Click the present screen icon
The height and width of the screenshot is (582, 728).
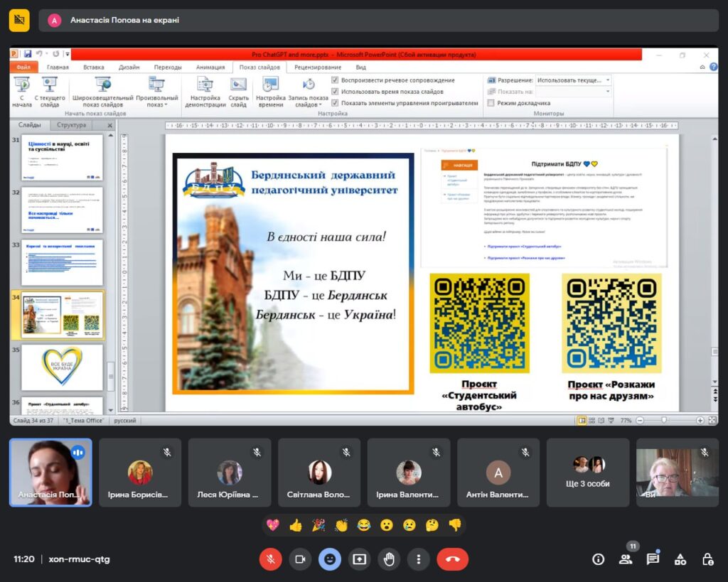coord(359,559)
